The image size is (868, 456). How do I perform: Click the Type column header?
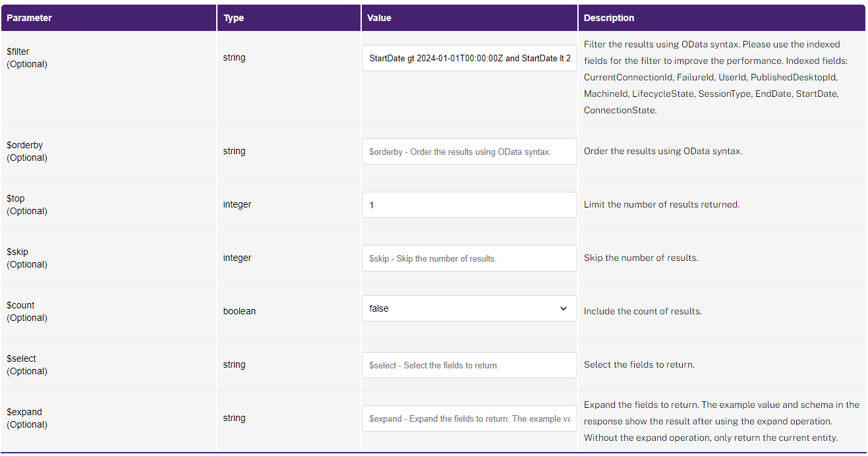233,18
